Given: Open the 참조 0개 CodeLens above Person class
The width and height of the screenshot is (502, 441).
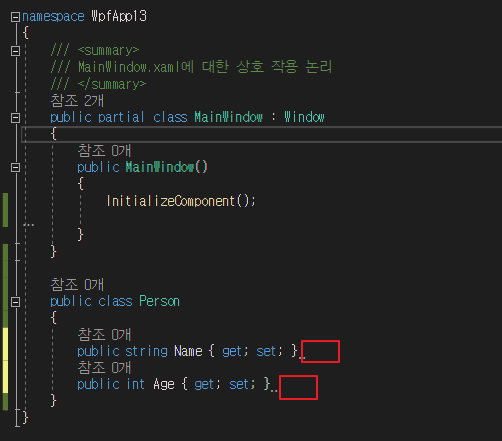Looking at the screenshot, I should coord(77,285).
